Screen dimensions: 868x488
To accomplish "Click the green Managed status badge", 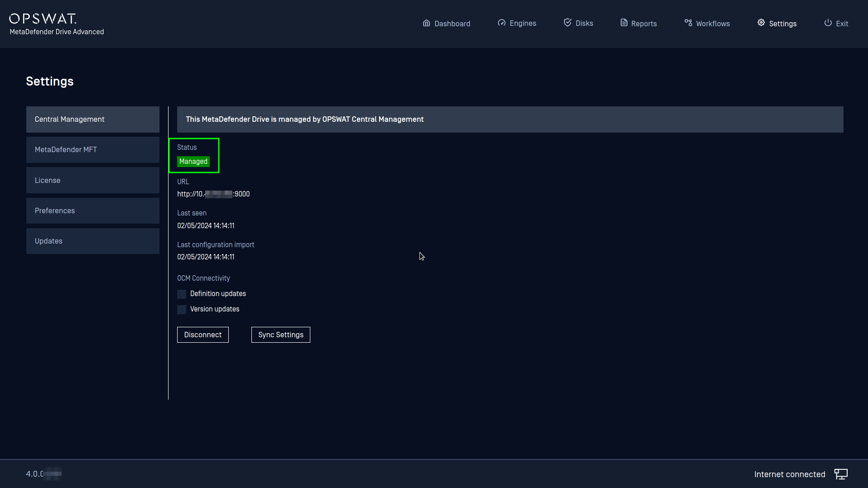I will point(193,162).
